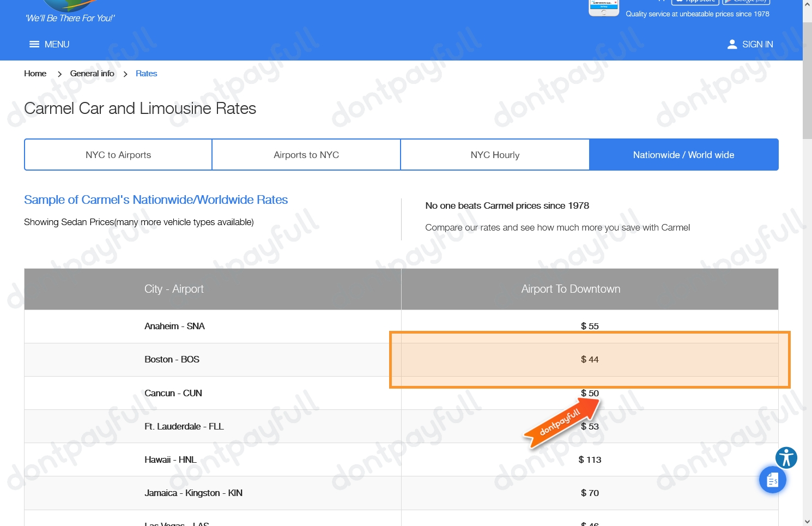Image resolution: width=812 pixels, height=526 pixels.
Task: Click the Hawaii - HNL $113 price
Action: pyautogui.click(x=590, y=460)
